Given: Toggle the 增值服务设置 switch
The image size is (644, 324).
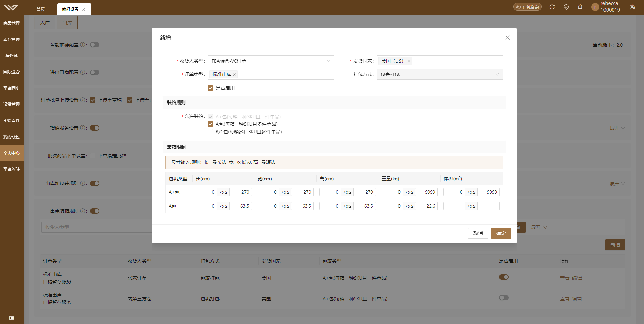Looking at the screenshot, I should (95, 128).
